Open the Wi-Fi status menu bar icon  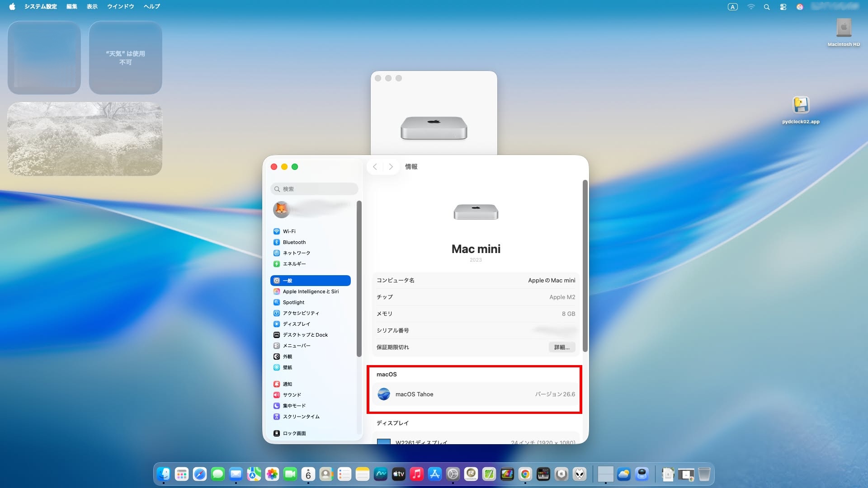pos(751,7)
